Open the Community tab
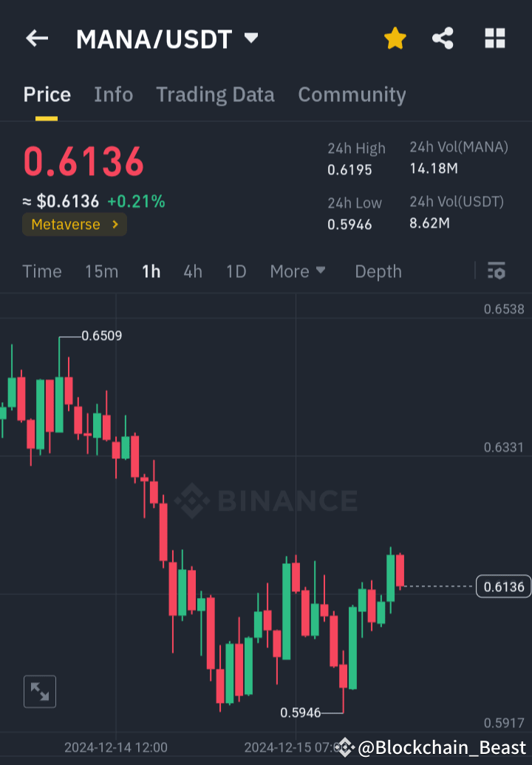The image size is (532, 765). (x=352, y=95)
